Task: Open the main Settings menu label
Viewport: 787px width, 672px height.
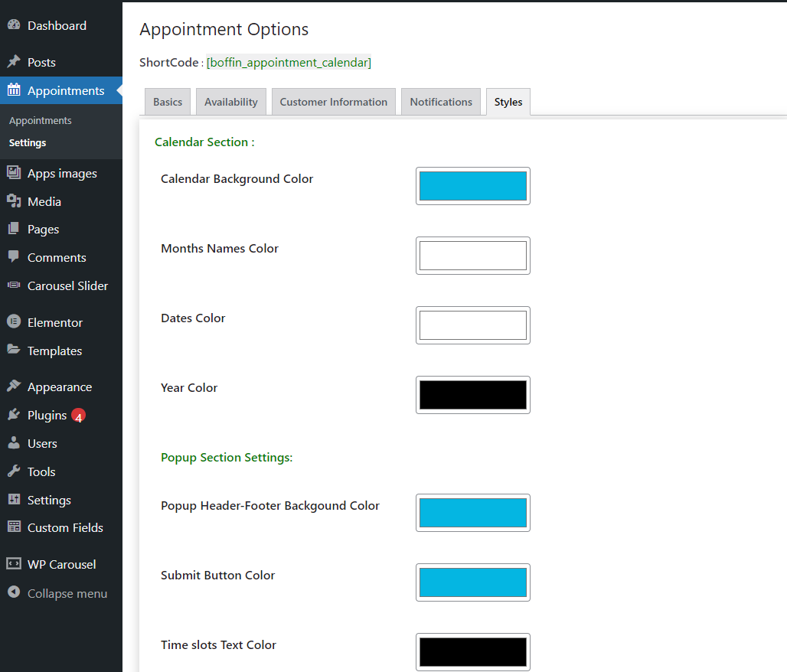Action: 49,500
